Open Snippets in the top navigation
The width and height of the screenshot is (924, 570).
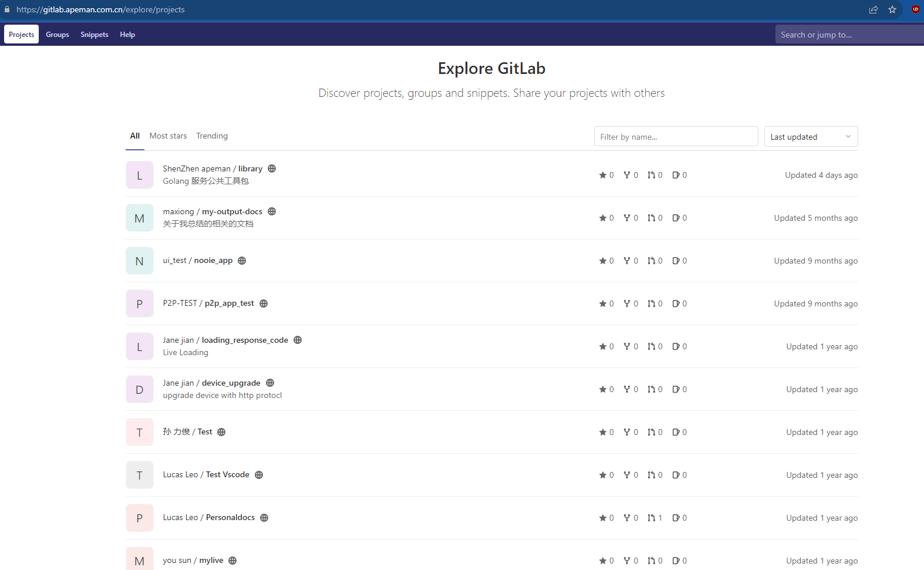pyautogui.click(x=95, y=34)
